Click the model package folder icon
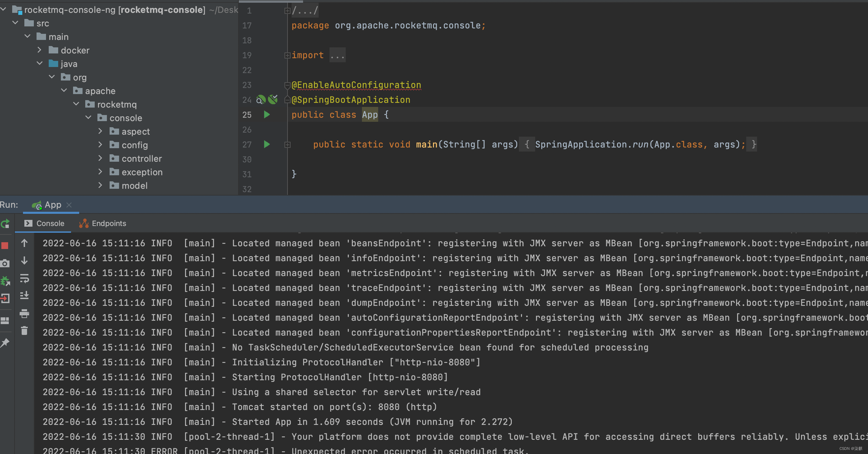This screenshot has height=454, width=868. point(114,185)
